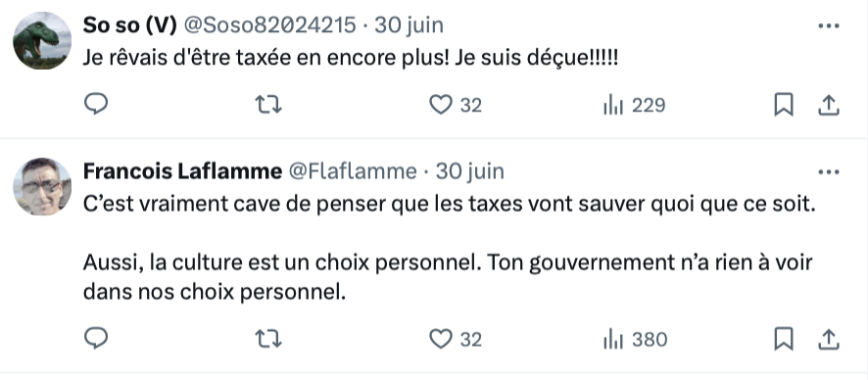Share Francois Laflamme's tweet
The width and height of the screenshot is (868, 380).
point(829,339)
